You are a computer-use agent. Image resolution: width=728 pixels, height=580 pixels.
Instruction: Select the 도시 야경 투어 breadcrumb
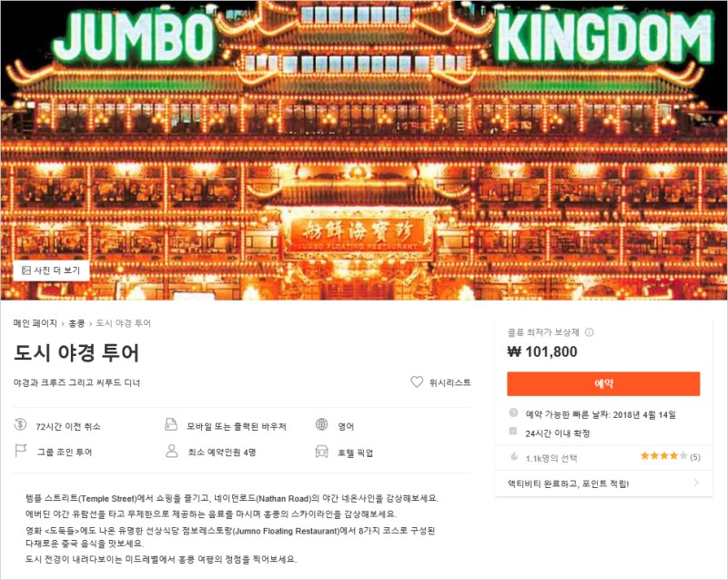pyautogui.click(x=124, y=323)
